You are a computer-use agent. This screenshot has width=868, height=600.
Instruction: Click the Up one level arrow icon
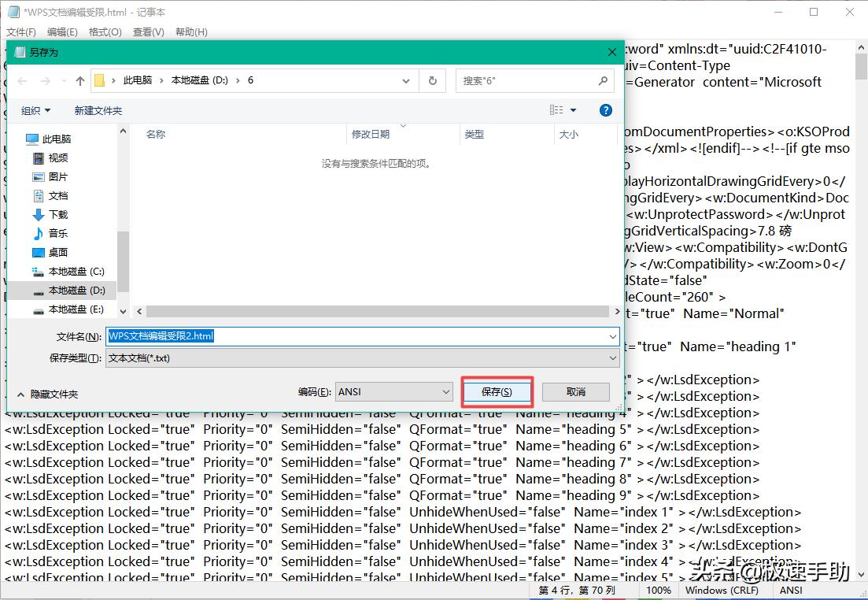[x=79, y=81]
